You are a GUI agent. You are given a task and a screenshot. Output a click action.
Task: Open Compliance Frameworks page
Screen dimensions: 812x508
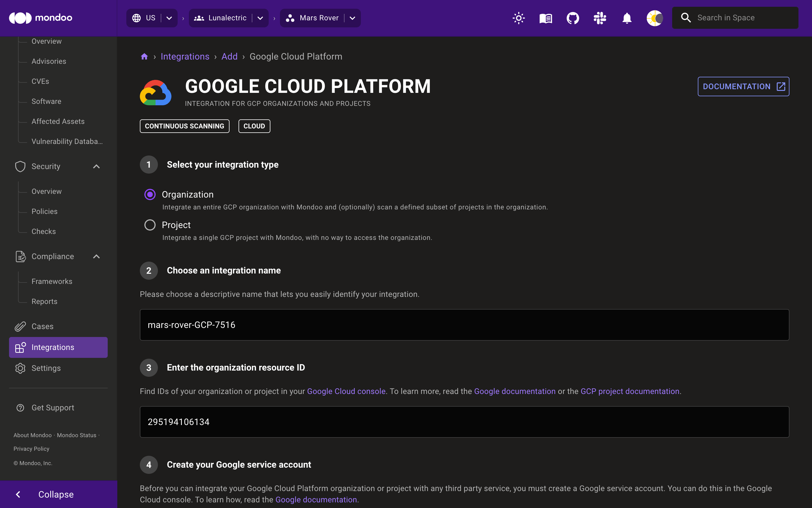coord(52,282)
